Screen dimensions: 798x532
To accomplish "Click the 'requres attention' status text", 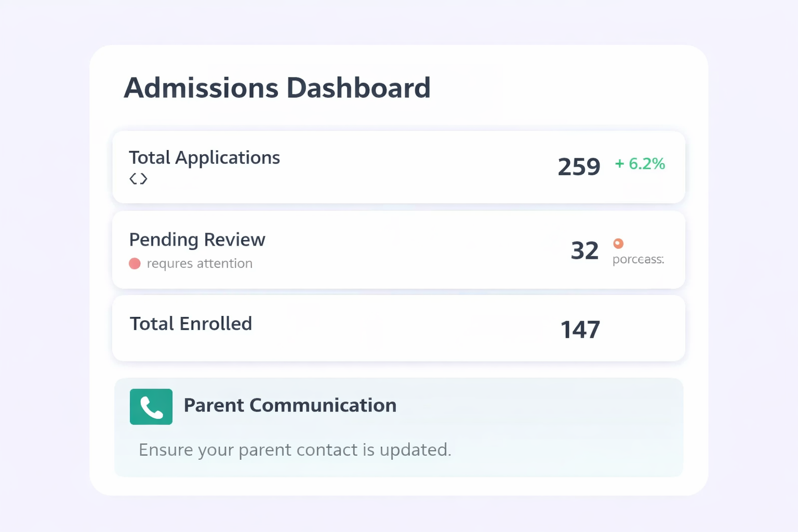I will click(199, 264).
